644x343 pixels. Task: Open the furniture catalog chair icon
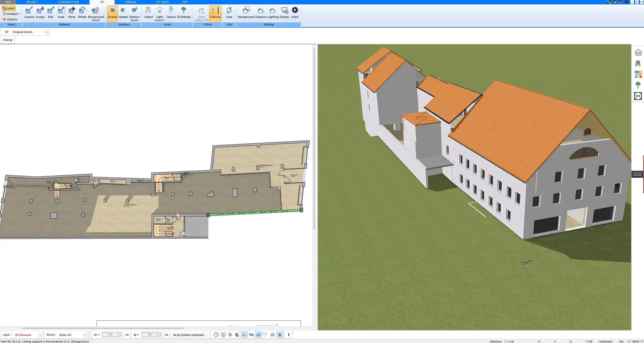[638, 64]
